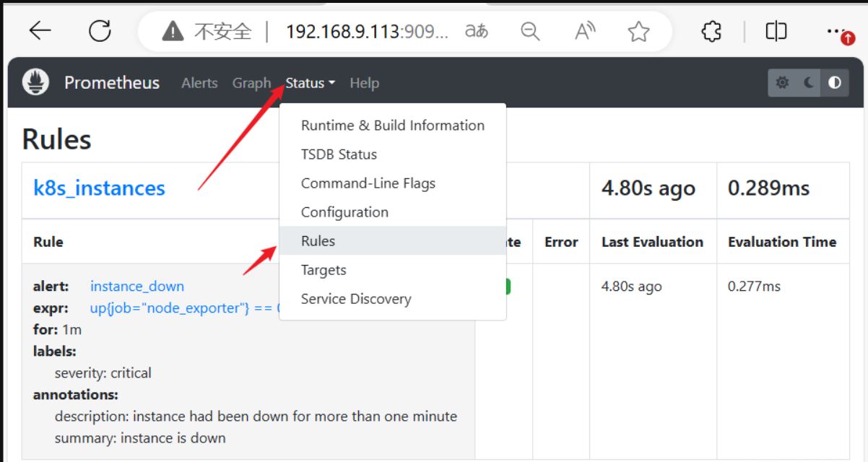
Task: Open the up{job="node_exporter"} expression link
Action: coord(184,308)
